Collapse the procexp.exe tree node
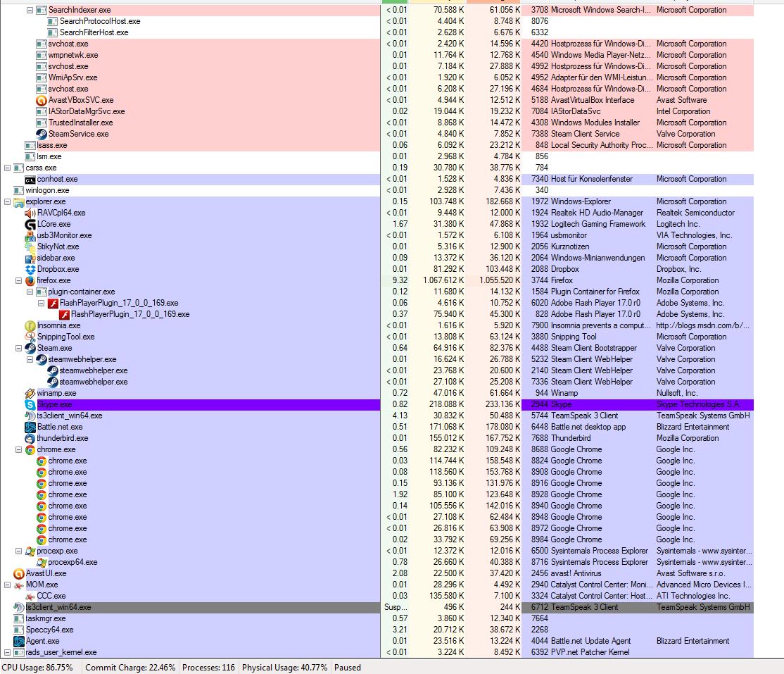The image size is (784, 674). click(x=18, y=551)
